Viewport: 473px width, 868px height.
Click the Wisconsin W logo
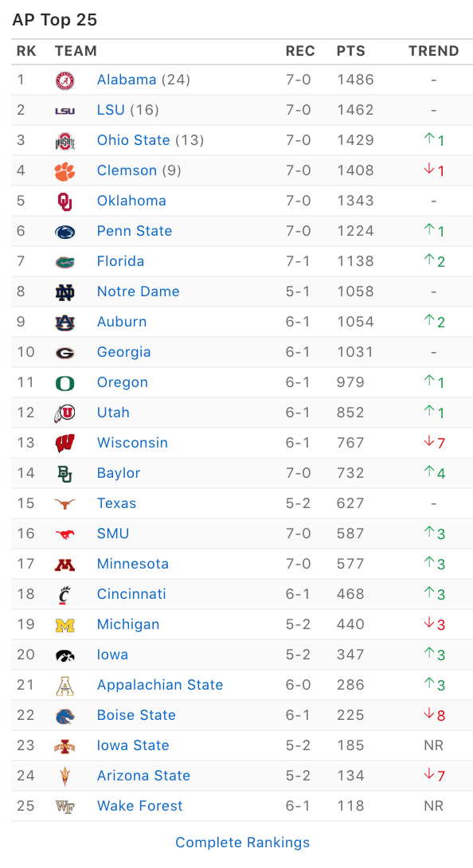tap(64, 444)
